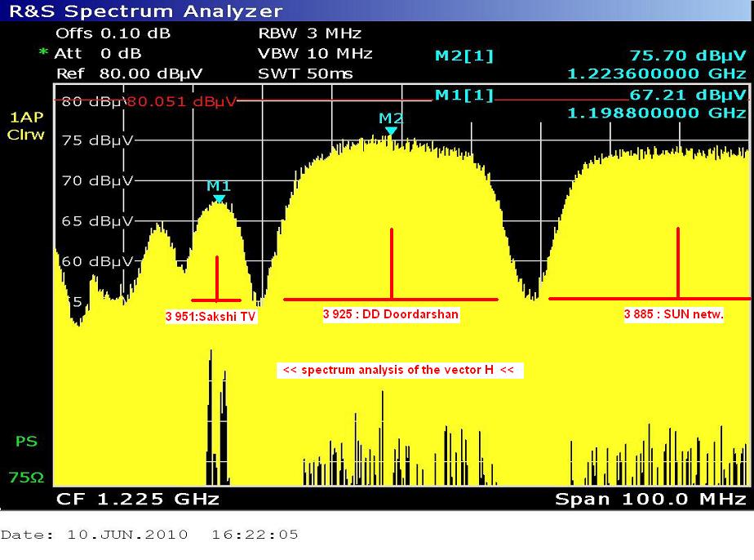The height and width of the screenshot is (560, 754).
Task: Select the M2[1] marker readout label
Action: (463, 56)
